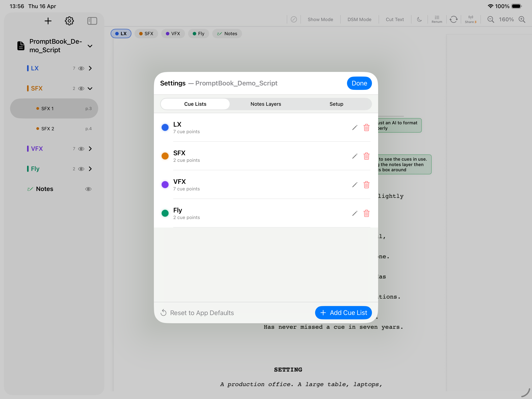This screenshot has height=399, width=532.
Task: Click the trash icon for Fly cue list
Action: (366, 213)
